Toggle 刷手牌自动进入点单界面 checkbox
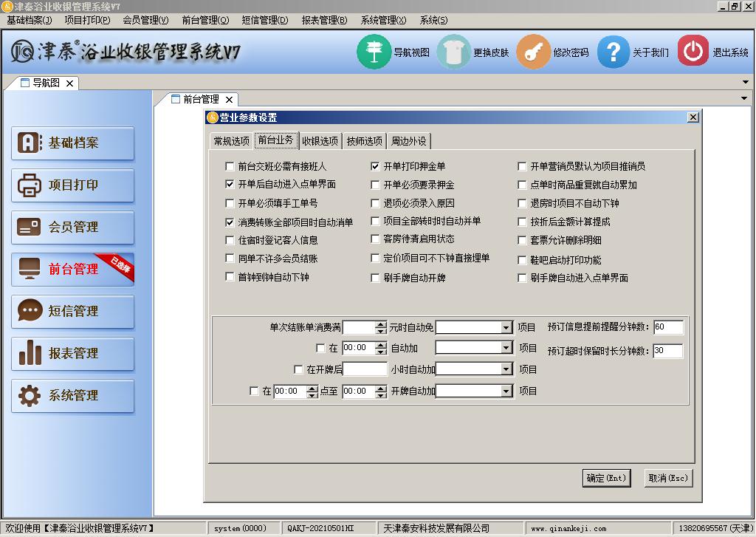756x537 pixels. (x=522, y=278)
